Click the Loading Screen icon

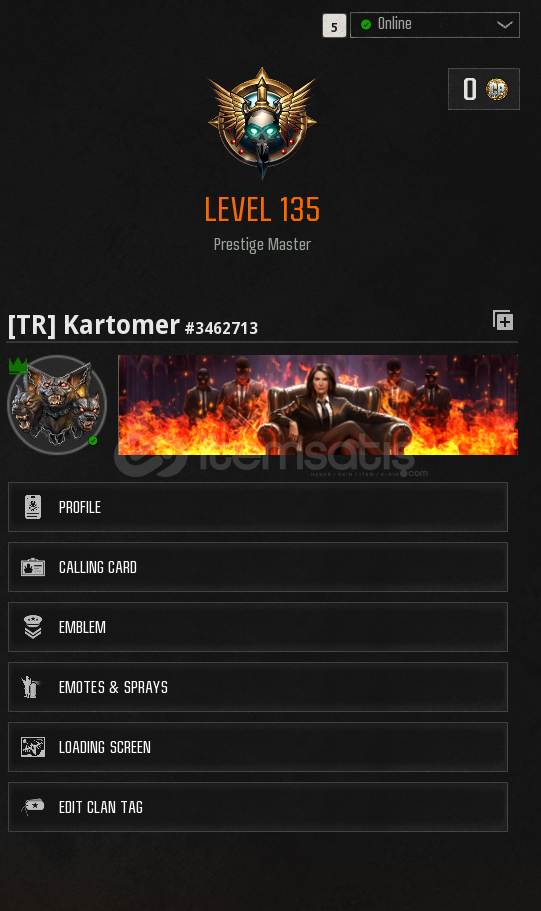(x=33, y=747)
